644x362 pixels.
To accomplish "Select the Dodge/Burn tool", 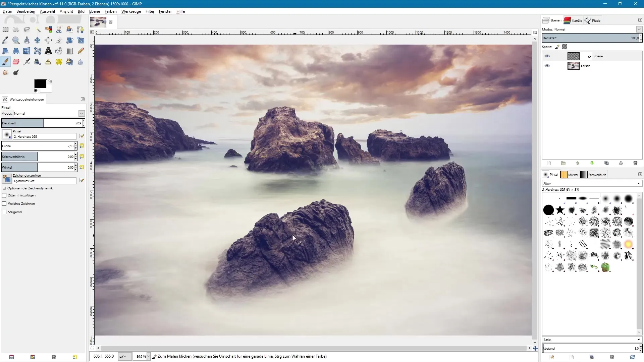I will [x=16, y=72].
